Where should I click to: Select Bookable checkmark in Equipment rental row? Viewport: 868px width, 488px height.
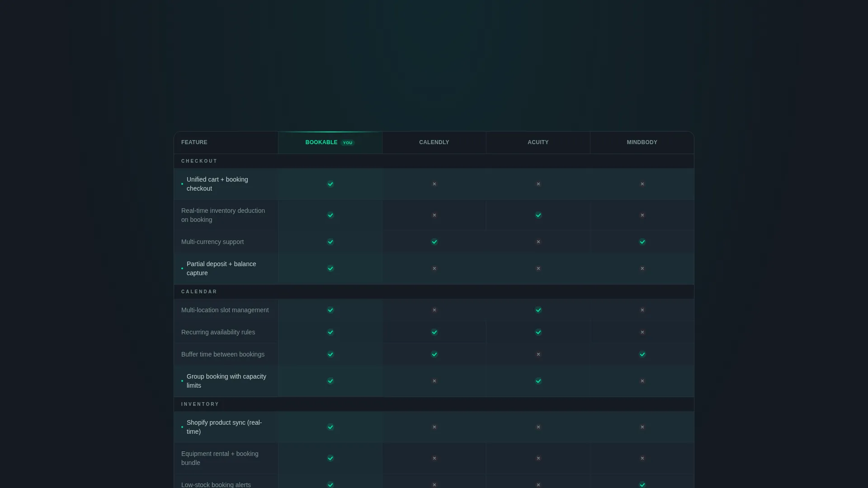[x=330, y=458]
